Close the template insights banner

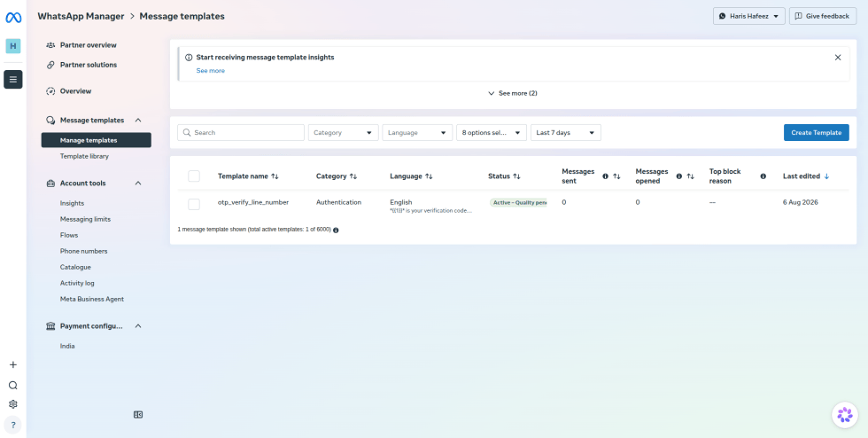pos(838,57)
